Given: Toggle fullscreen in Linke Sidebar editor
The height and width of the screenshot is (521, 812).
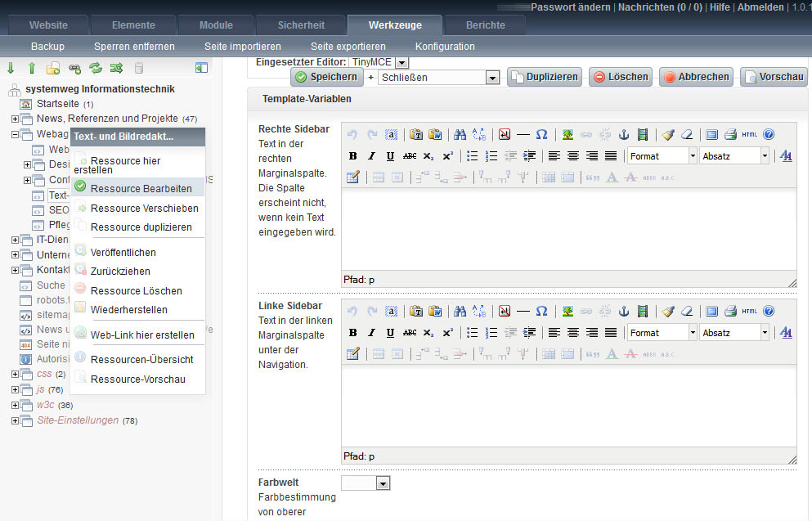Looking at the screenshot, I should [x=712, y=312].
